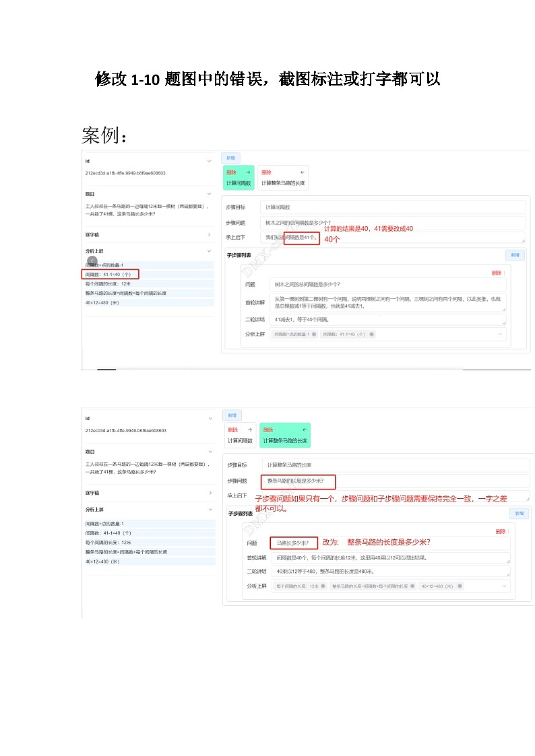Select 40×12=480（米）row in second screenshot list
The image size is (535, 756).
pyautogui.click(x=150, y=561)
